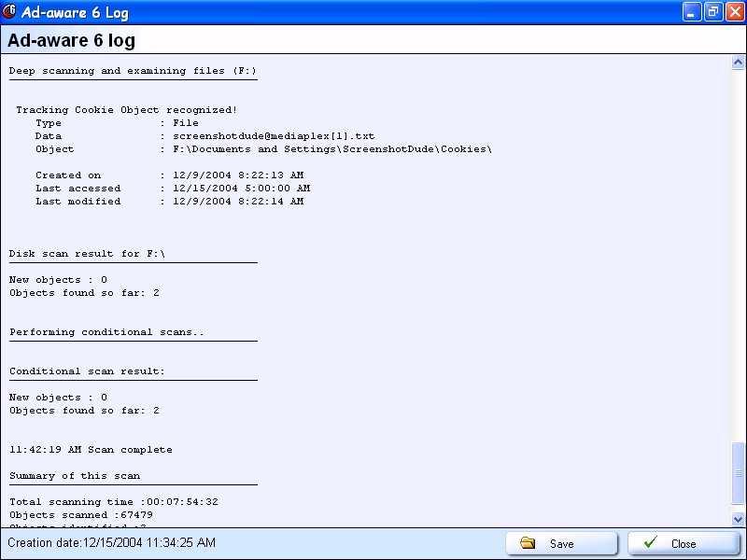The width and height of the screenshot is (747, 560).
Task: Click the "Tracking Cookie Object recognized!" line
Action: [x=127, y=110]
